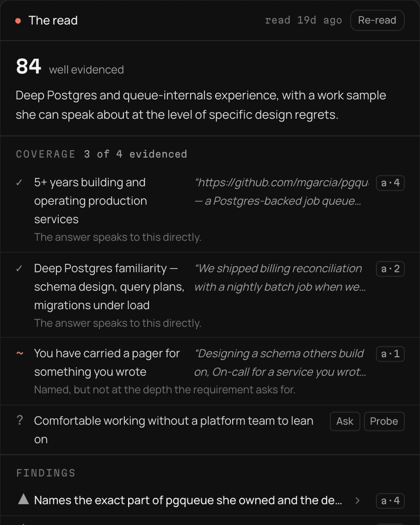The height and width of the screenshot is (525, 420).
Task: Click the Ask button
Action: tap(345, 421)
